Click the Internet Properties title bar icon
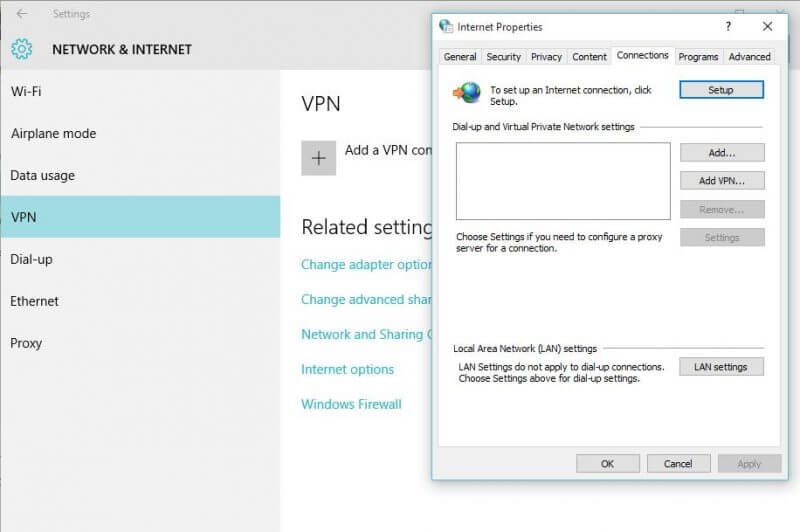Image resolution: width=800 pixels, height=532 pixels. (x=445, y=26)
